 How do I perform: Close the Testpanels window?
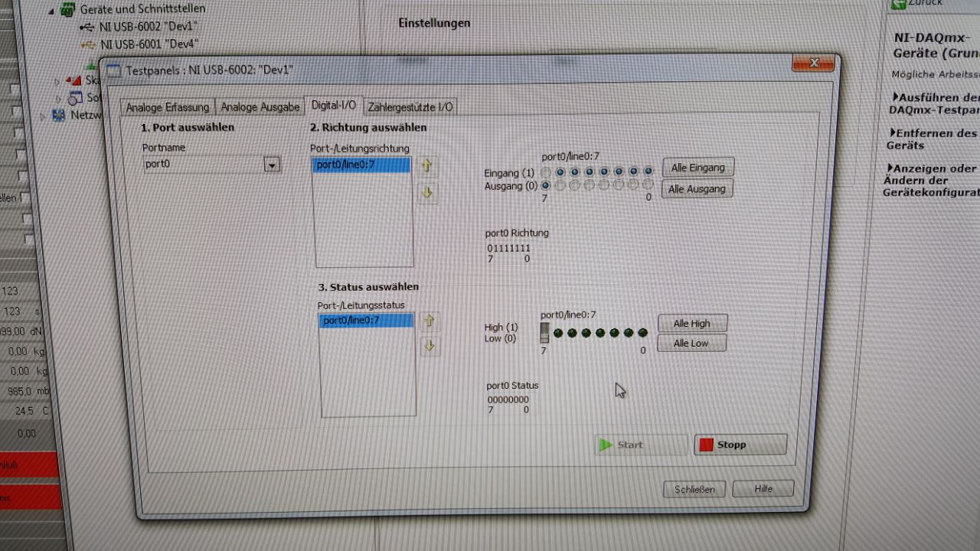(x=813, y=63)
